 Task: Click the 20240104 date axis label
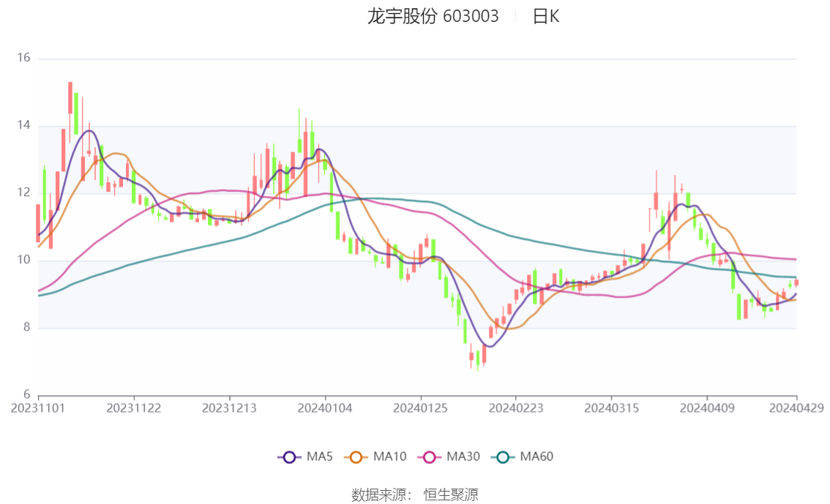[x=325, y=408]
